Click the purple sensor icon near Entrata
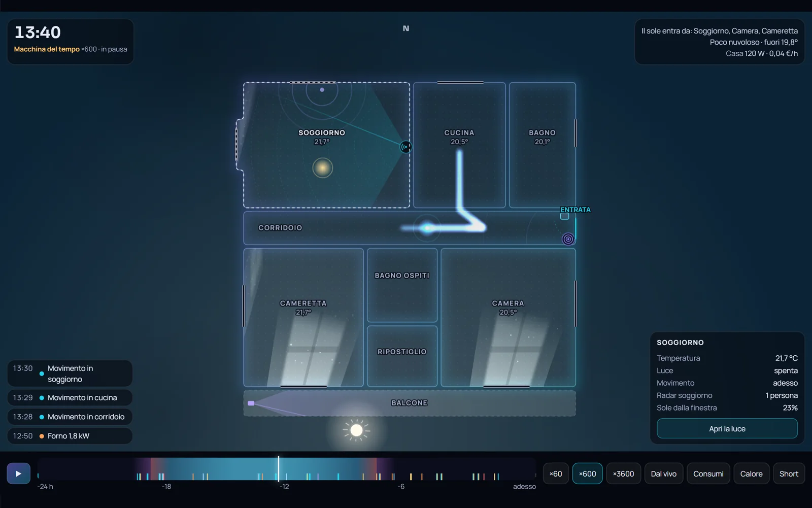The width and height of the screenshot is (812, 508). tap(568, 239)
